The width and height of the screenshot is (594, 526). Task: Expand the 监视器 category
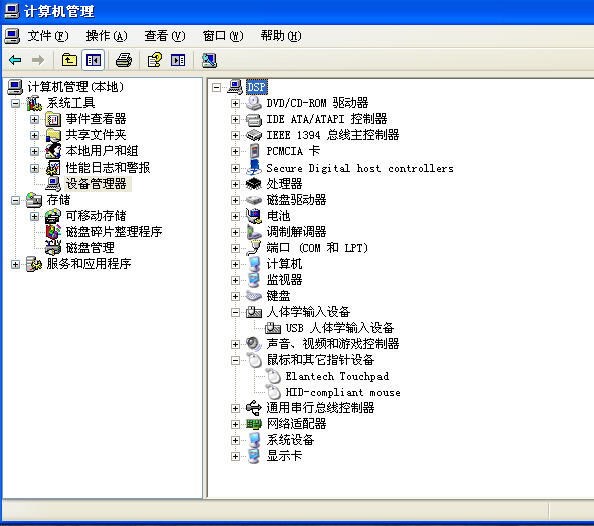[x=235, y=280]
